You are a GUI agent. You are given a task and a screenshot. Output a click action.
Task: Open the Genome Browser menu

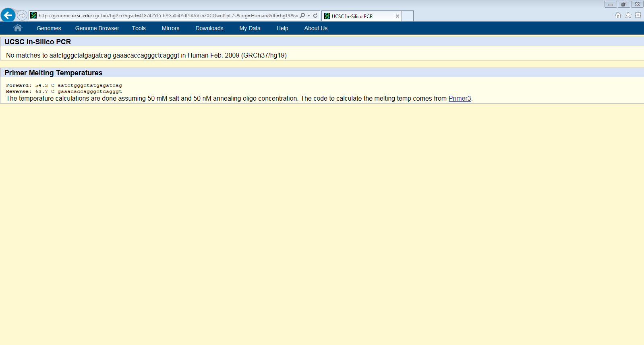97,28
